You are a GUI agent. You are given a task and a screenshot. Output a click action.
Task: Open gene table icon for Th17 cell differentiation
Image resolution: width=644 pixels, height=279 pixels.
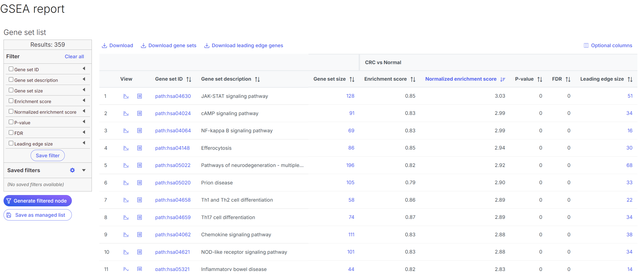[139, 217]
